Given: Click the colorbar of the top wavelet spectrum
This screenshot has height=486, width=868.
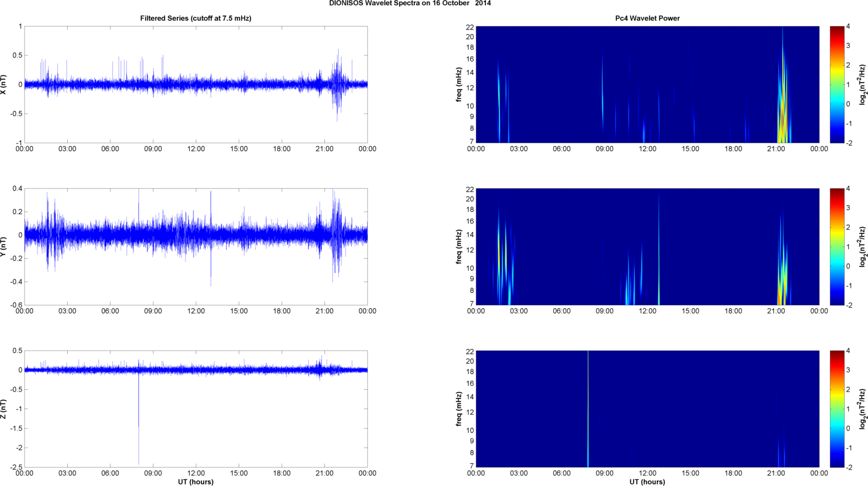Looking at the screenshot, I should pyautogui.click(x=837, y=84).
